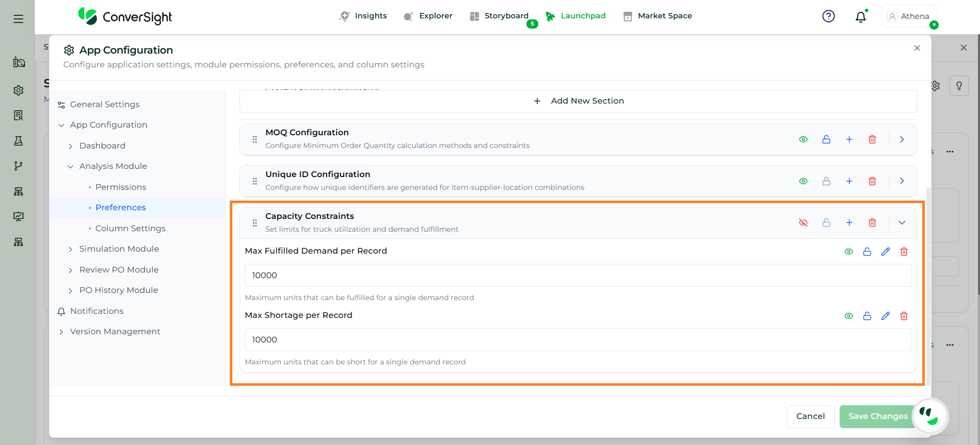Image resolution: width=980 pixels, height=445 pixels.
Task: Edit Max Fulfilled Demand per Record field
Action: 886,252
